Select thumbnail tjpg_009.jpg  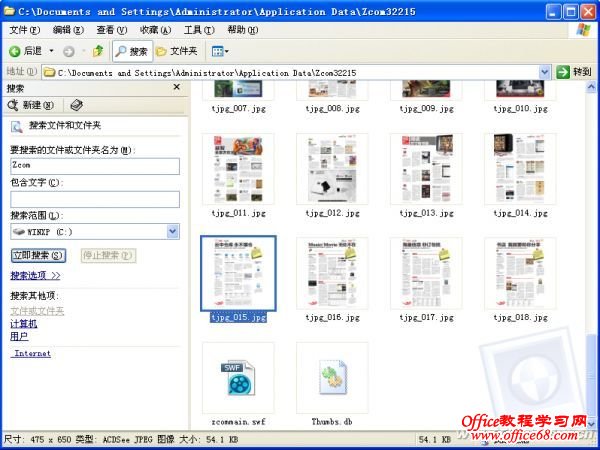click(426, 89)
